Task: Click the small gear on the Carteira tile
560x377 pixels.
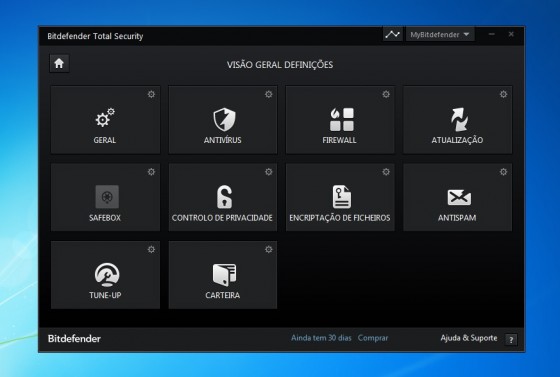Action: pyautogui.click(x=269, y=249)
